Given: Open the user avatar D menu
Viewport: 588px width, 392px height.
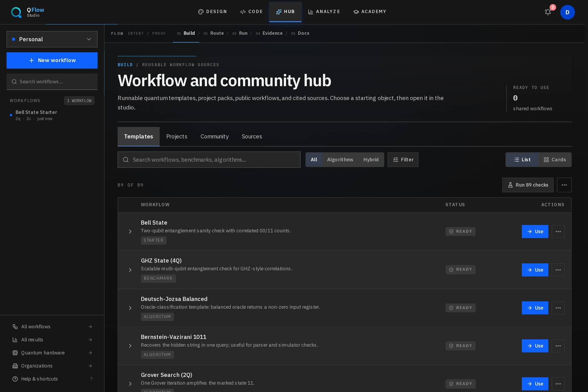Looking at the screenshot, I should coord(567,12).
